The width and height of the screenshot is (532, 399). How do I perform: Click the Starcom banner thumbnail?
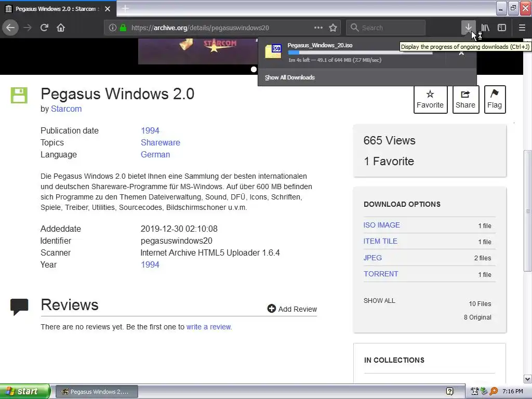[198, 51]
